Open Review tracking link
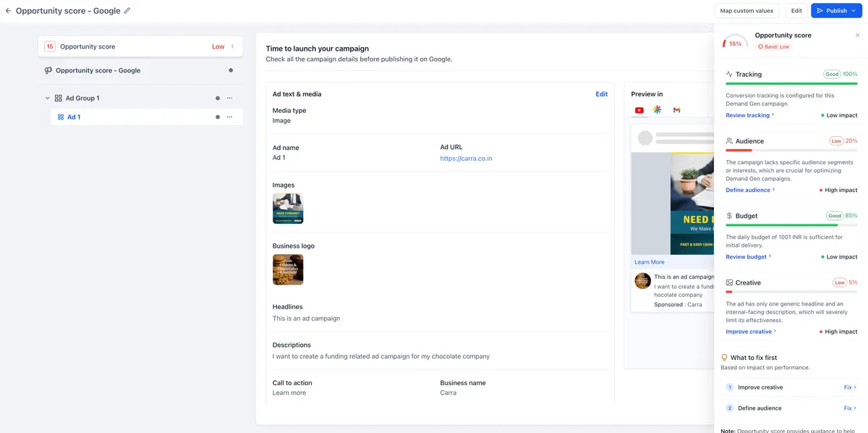Image resolution: width=868 pixels, height=433 pixels. pos(749,115)
